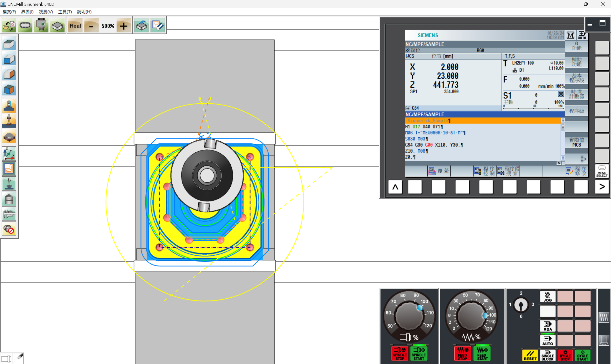Select the 基本程序段 softkey
This screenshot has height=364, width=611.
576,78
